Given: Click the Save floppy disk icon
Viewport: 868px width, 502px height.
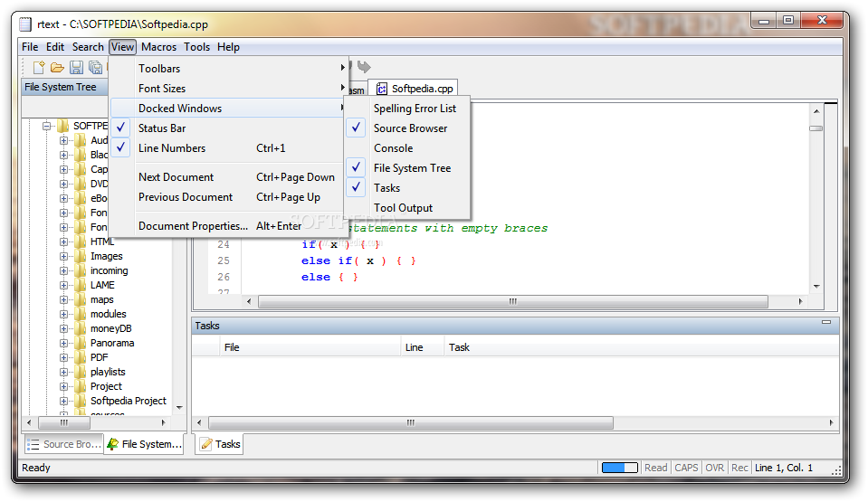Looking at the screenshot, I should (x=76, y=68).
